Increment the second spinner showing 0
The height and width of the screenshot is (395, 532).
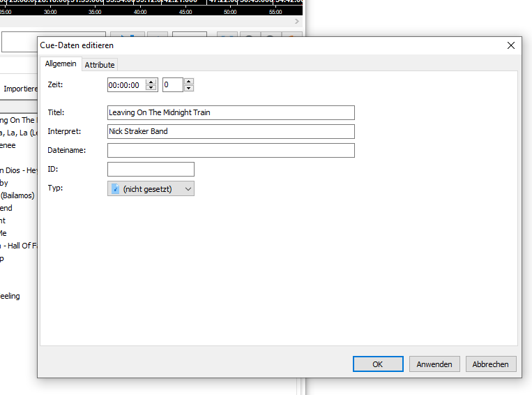pos(188,82)
